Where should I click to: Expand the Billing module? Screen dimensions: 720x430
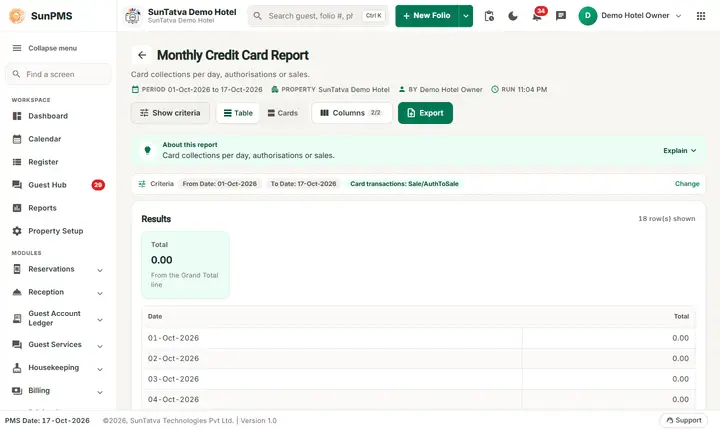point(100,392)
